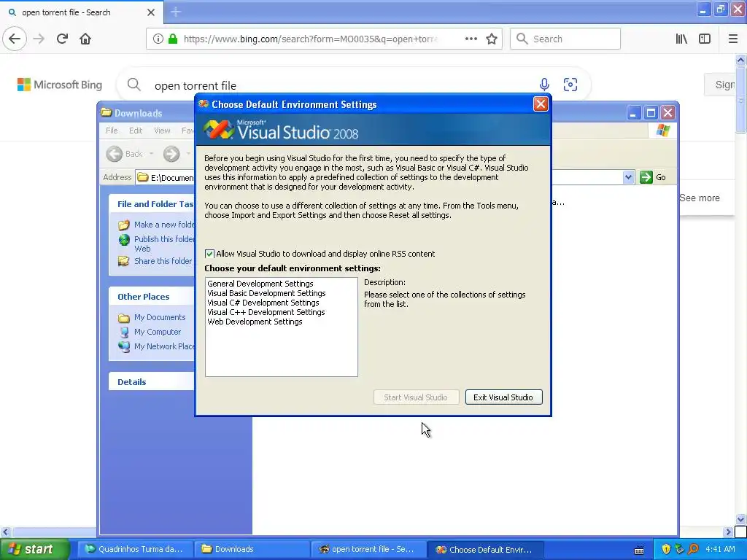Open the Firefox Library icon

[681, 39]
